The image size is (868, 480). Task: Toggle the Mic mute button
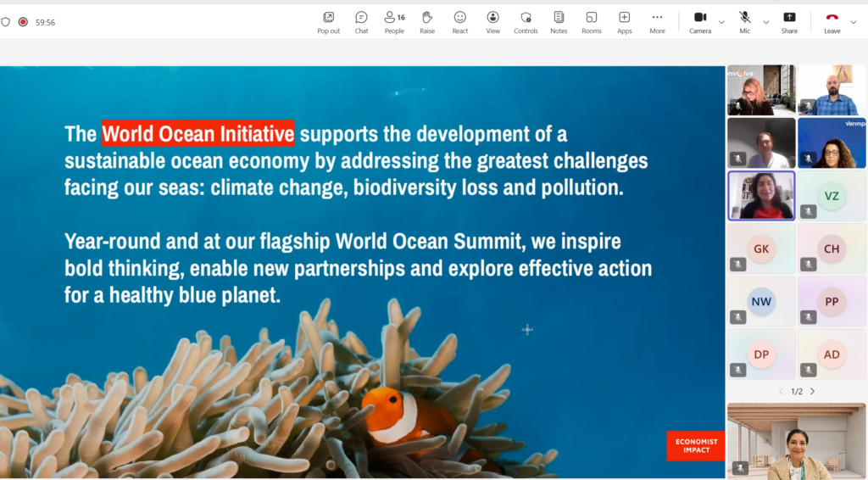[x=745, y=22]
